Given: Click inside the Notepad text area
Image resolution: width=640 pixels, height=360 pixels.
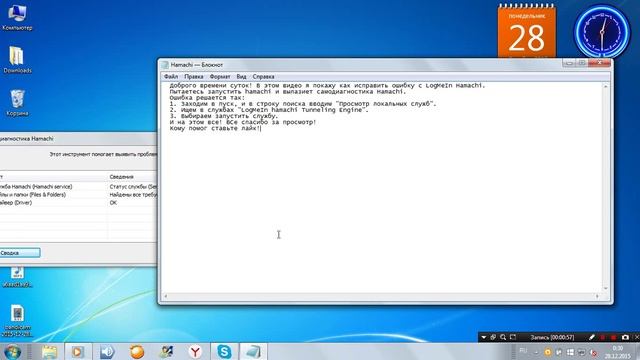Looking at the screenshot, I should click(381, 188).
